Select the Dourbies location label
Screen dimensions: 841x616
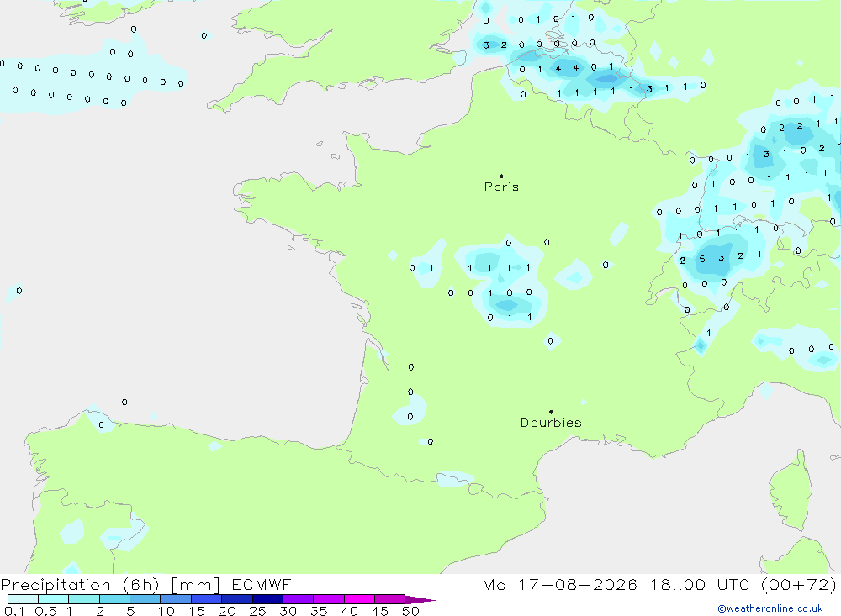pos(551,423)
